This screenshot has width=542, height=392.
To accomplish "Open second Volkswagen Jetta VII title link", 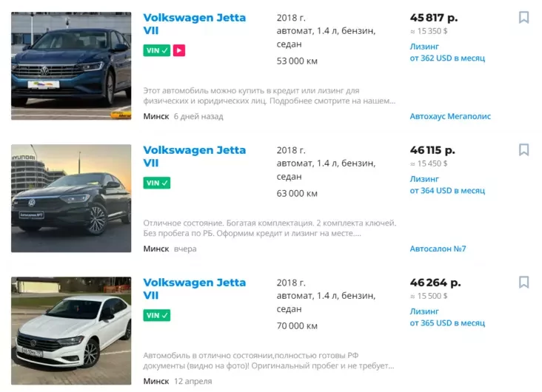I will point(194,157).
